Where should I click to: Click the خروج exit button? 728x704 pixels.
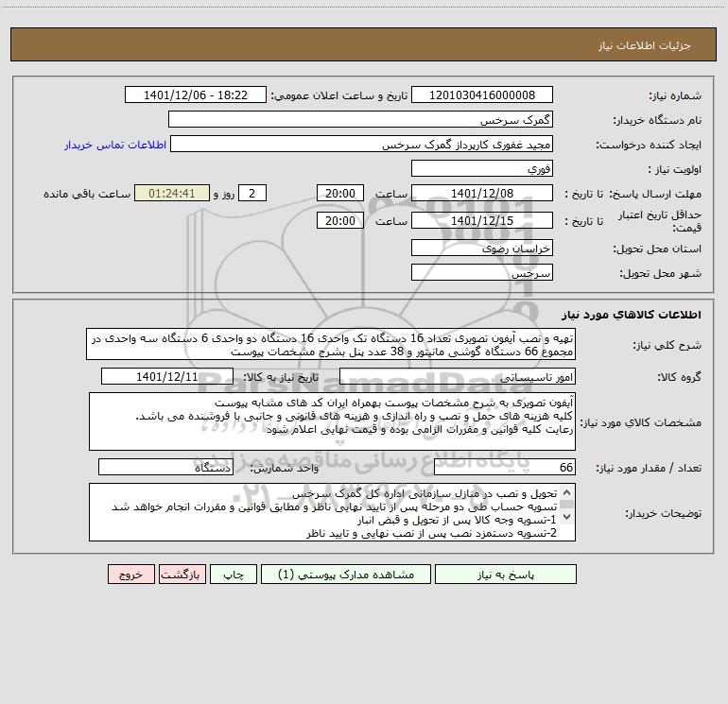point(130,575)
